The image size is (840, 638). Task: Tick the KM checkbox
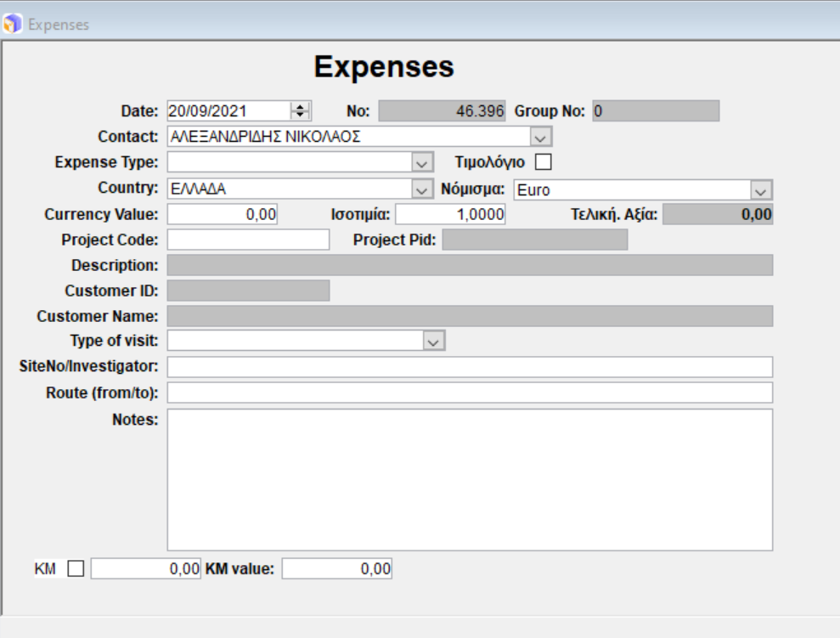click(76, 569)
